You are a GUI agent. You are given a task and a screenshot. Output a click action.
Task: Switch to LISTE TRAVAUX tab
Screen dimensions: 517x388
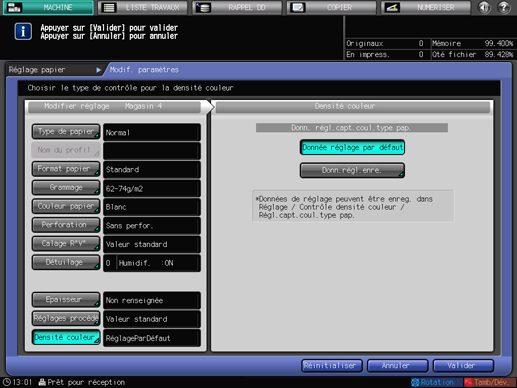tap(143, 8)
